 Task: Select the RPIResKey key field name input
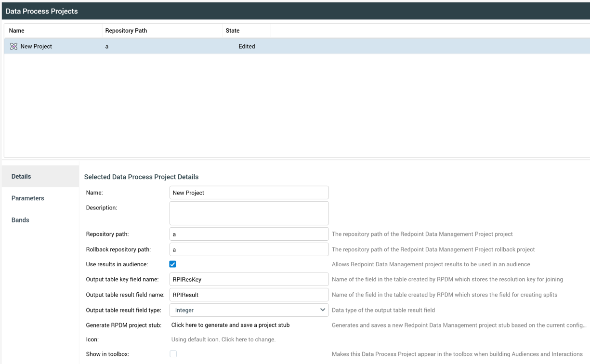249,279
